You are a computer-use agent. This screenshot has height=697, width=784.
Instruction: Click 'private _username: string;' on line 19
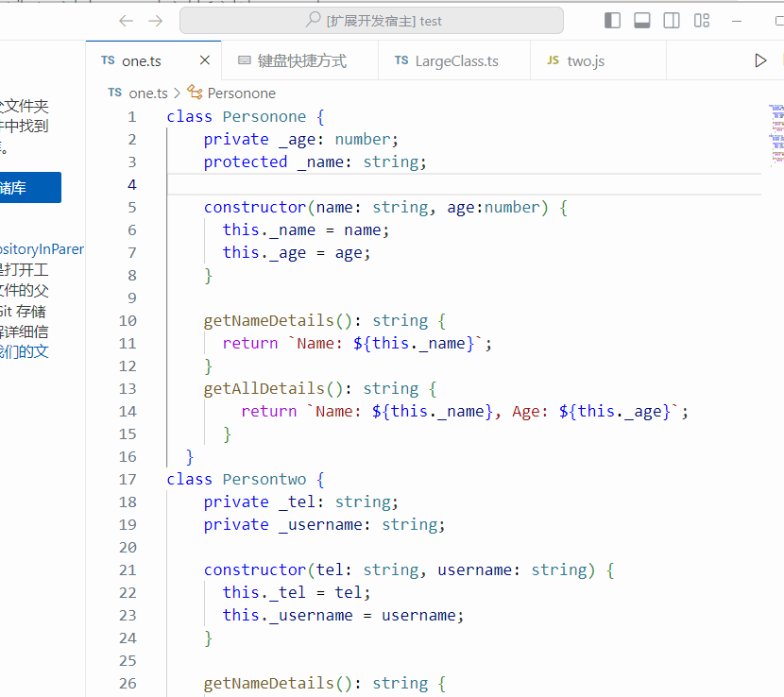[324, 524]
